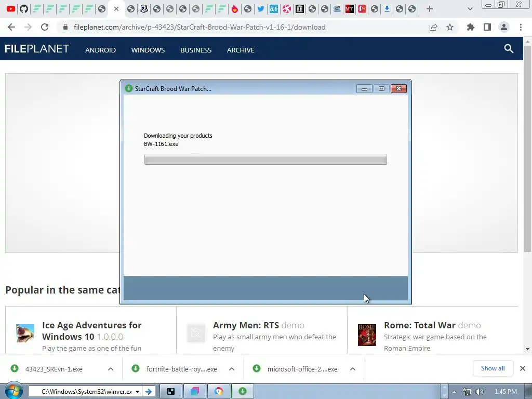Switch to Chrome on the taskbar
The image size is (532, 399).
pos(219,392)
